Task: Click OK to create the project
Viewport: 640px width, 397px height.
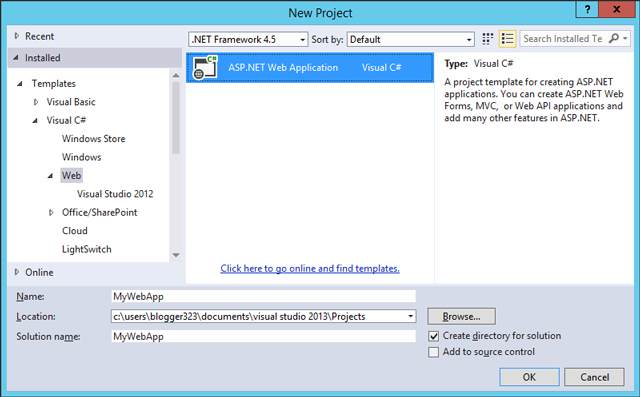Action: [x=529, y=377]
